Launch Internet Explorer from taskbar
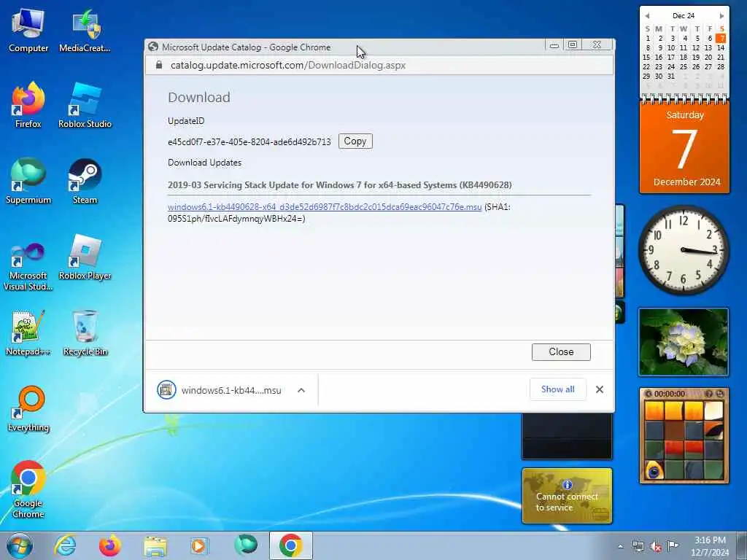 coord(65,545)
